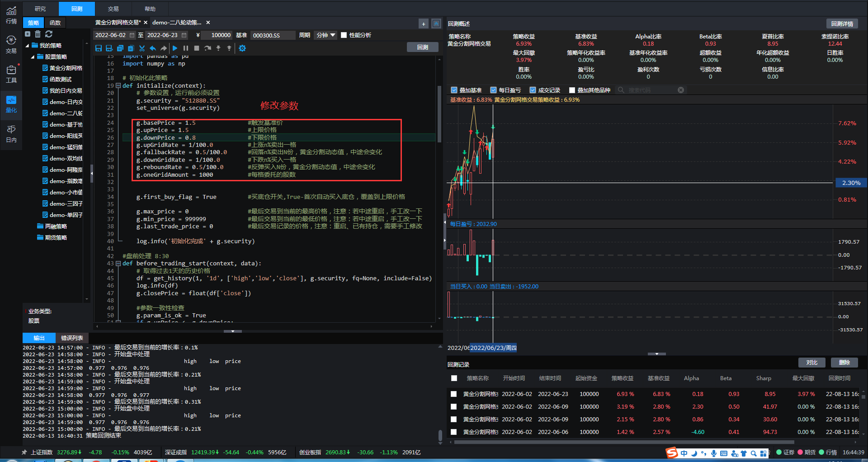Click the undo arrow icon
Image resolution: width=868 pixels, height=462 pixels.
point(153,48)
